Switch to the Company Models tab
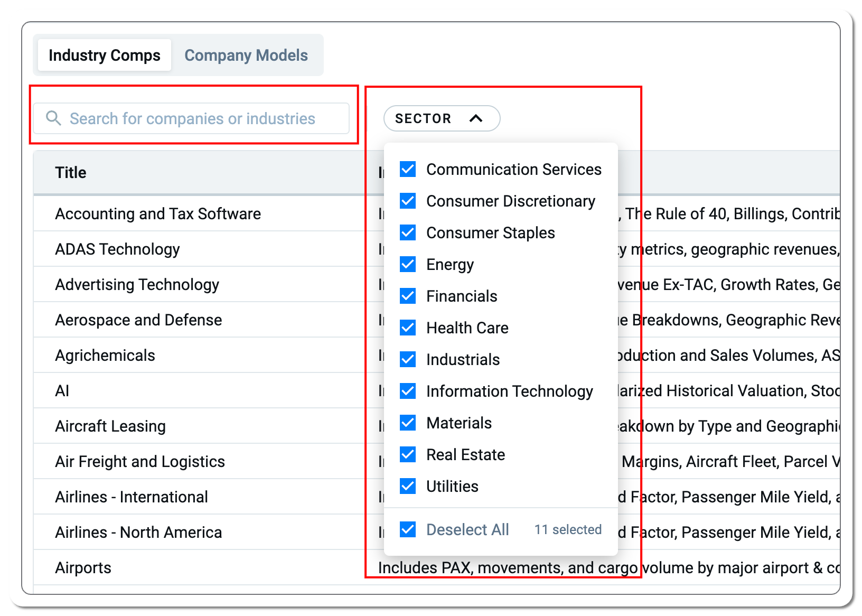The width and height of the screenshot is (862, 616). click(x=246, y=55)
